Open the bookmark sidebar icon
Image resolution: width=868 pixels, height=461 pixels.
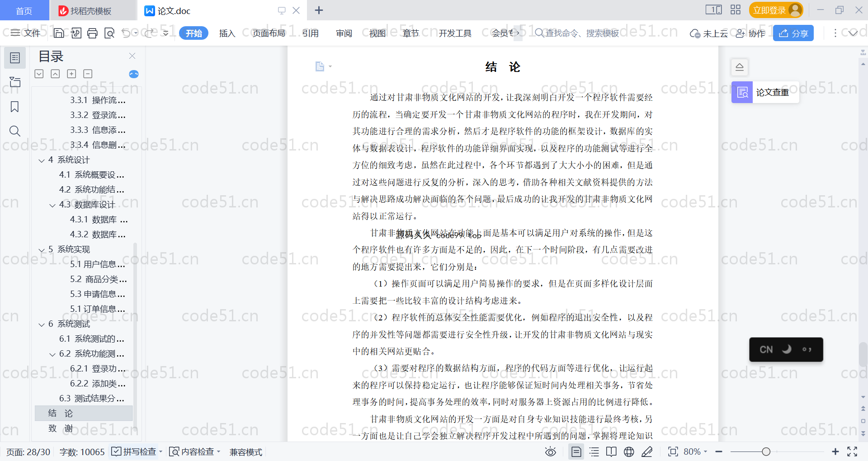click(x=15, y=107)
